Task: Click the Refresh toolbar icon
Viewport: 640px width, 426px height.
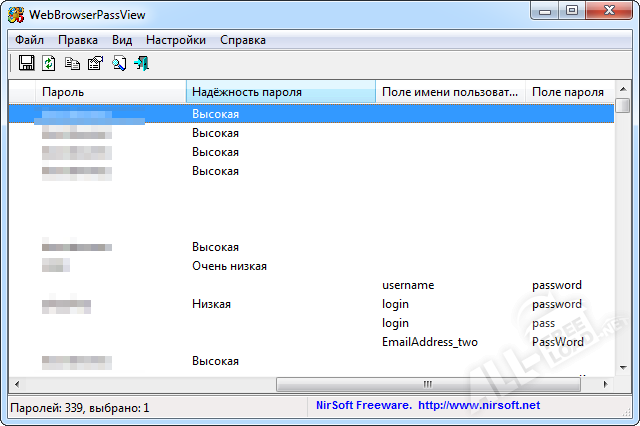Action: pos(49,63)
